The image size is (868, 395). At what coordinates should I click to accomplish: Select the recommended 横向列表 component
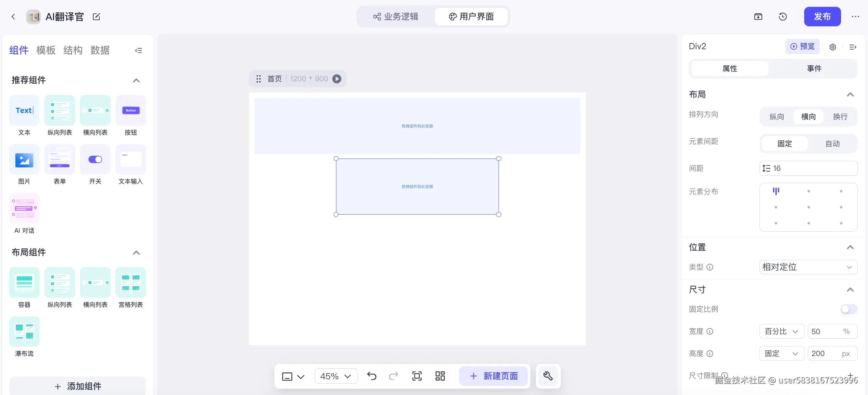95,116
